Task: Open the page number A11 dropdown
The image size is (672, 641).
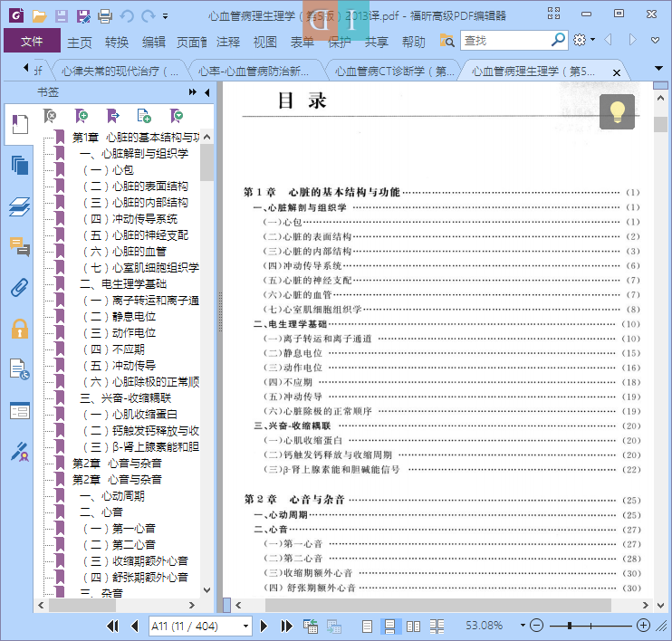Action: coord(245,626)
